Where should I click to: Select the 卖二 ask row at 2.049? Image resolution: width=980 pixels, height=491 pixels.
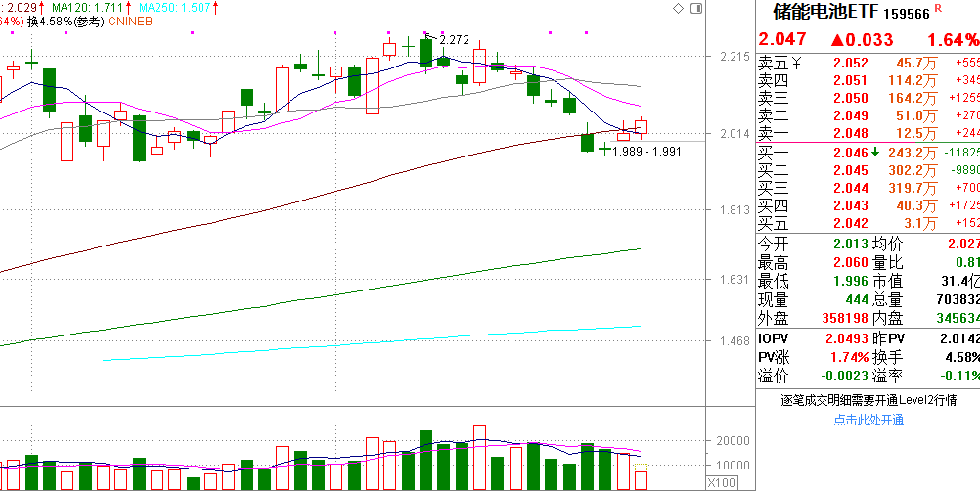click(869, 115)
